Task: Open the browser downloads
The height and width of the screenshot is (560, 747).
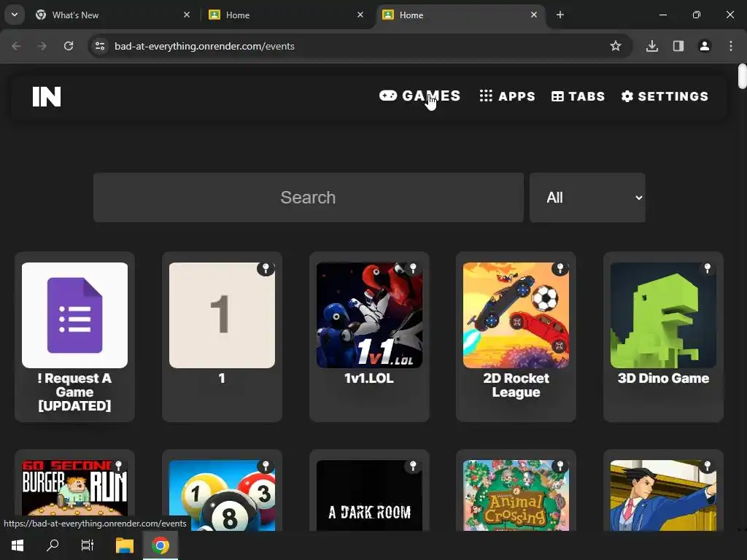Action: (652, 46)
